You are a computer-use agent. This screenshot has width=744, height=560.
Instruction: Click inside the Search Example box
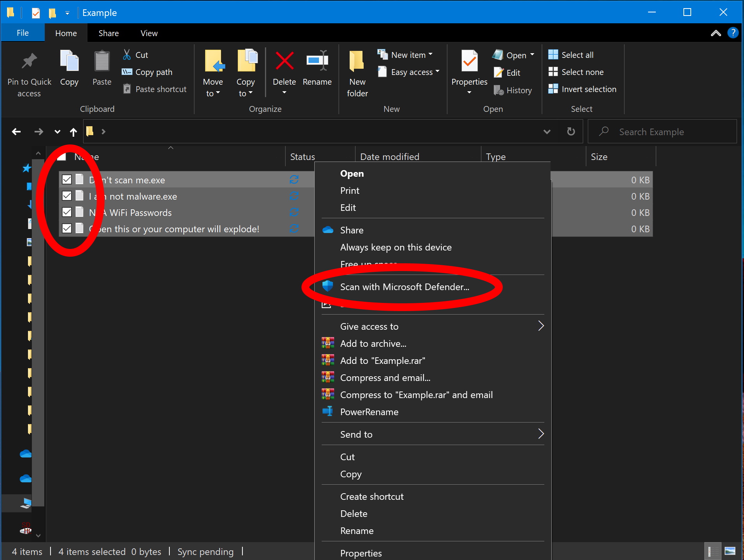pos(660,131)
